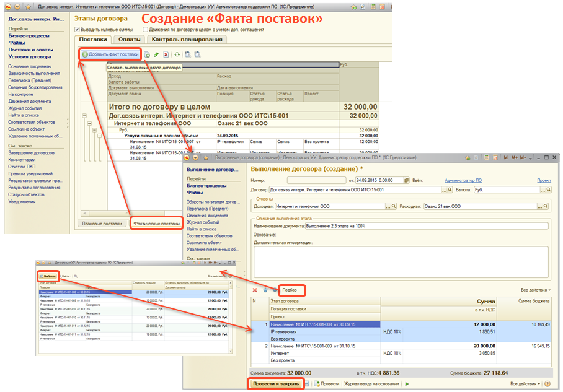This screenshot has width=563, height=392.
Task: Click the calendar icon next to the date field
Action: click(x=406, y=180)
